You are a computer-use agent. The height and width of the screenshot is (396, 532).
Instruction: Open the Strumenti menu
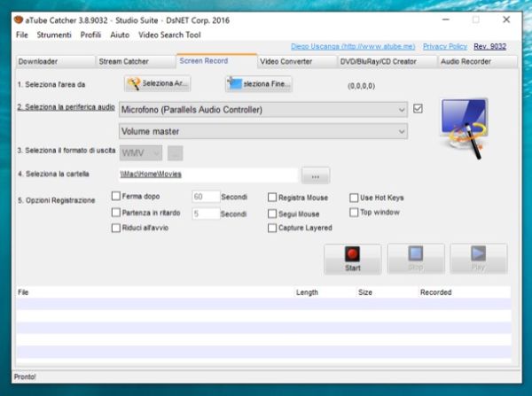(x=54, y=35)
